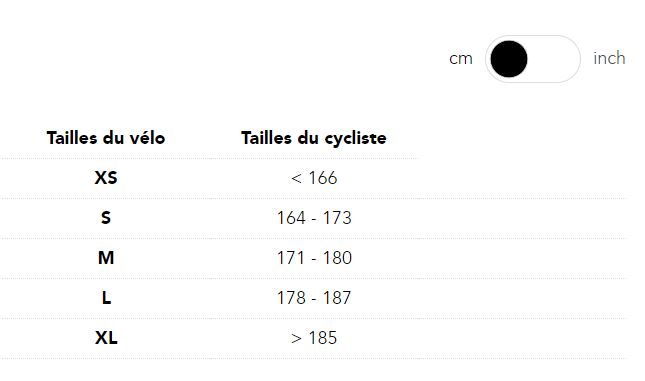This screenshot has width=645, height=381.
Task: Toggle the cm/inch unit switch
Action: pos(533,59)
